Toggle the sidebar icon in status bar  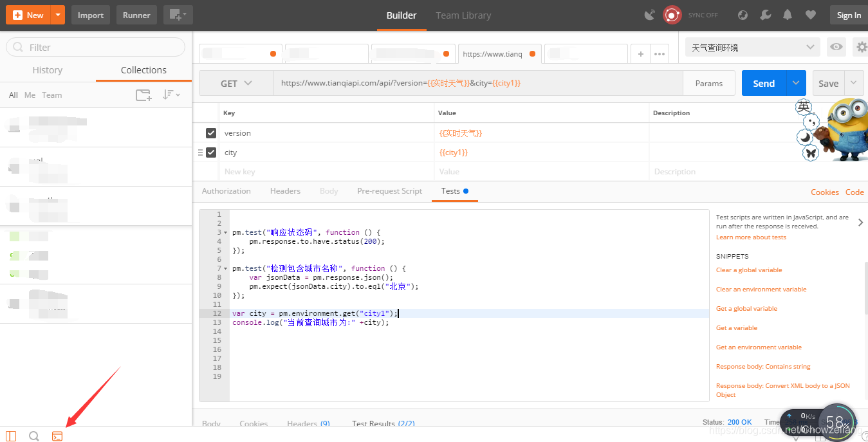coord(11,436)
